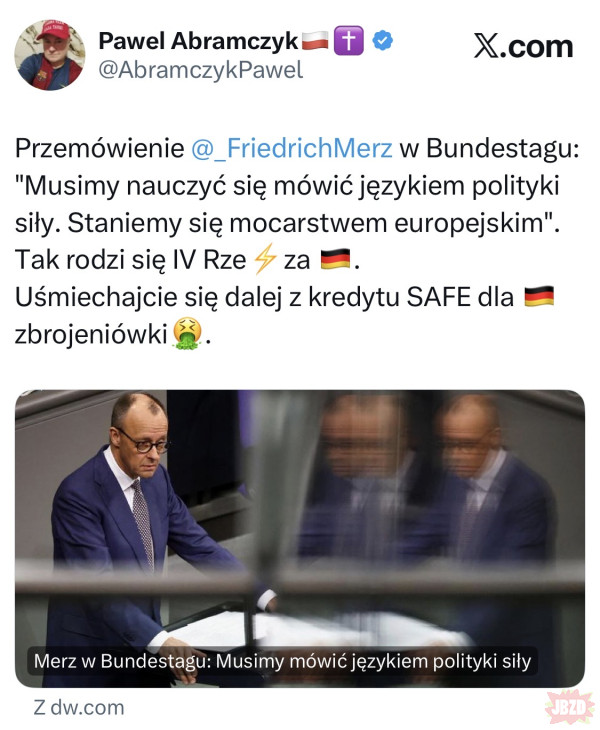Open the Merz Bundestag article image
The height and width of the screenshot is (730, 600).
point(300,539)
